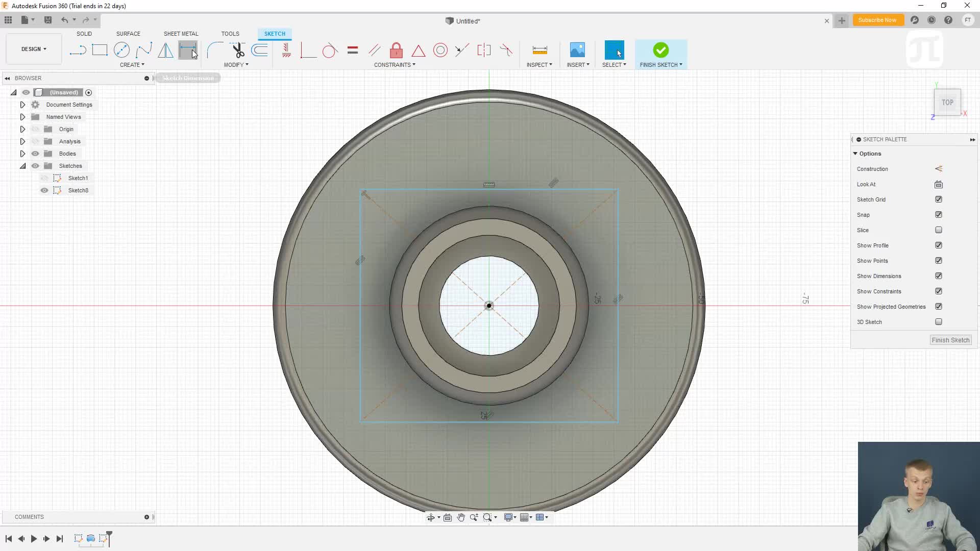This screenshot has height=551, width=980.
Task: Apply Collinear constraint
Action: click(462, 50)
